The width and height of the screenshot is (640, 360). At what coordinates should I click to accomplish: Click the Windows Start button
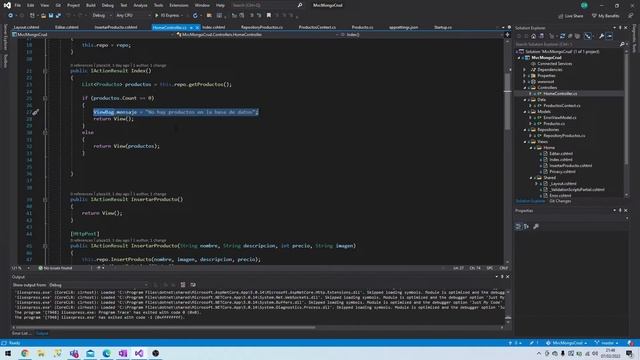tap(8, 353)
